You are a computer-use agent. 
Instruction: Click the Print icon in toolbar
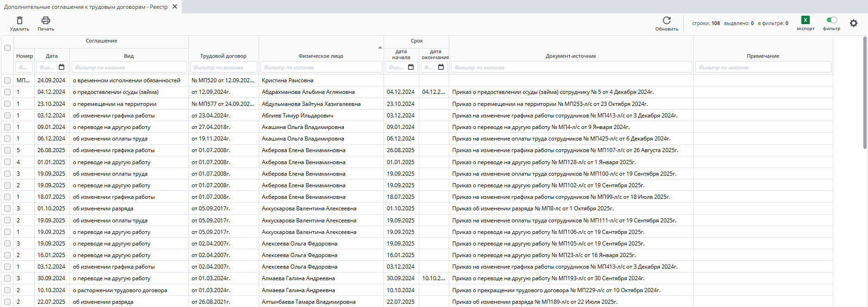coord(46,21)
